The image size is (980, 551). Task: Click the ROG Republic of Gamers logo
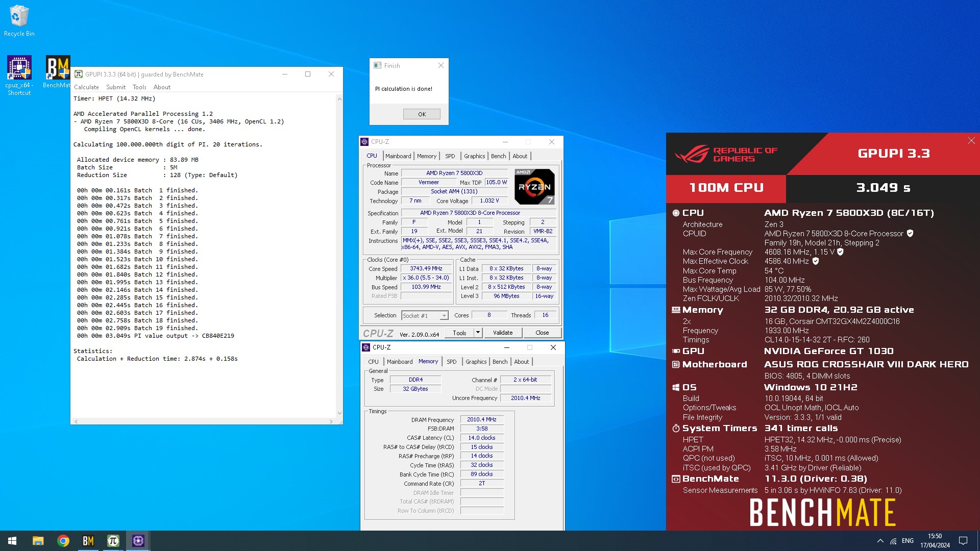click(726, 154)
